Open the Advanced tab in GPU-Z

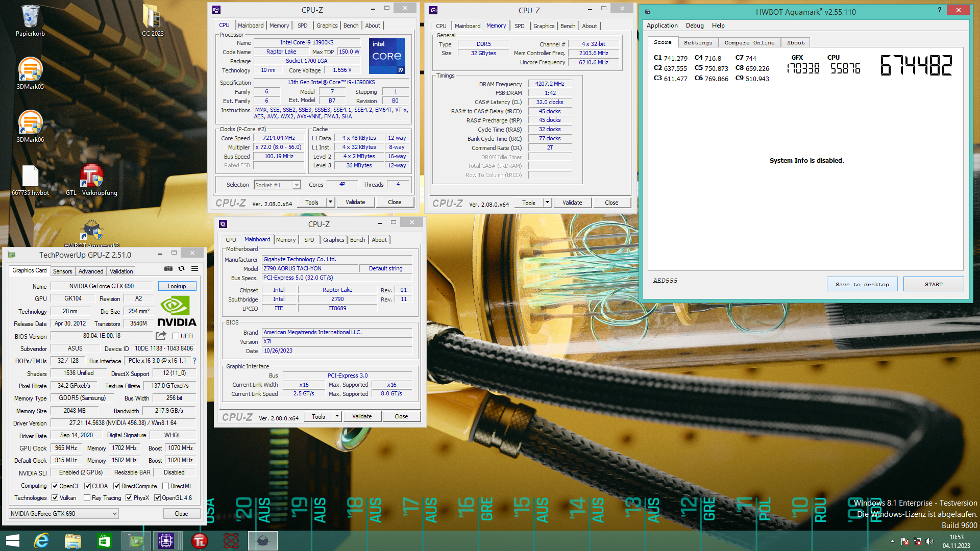[x=91, y=271]
